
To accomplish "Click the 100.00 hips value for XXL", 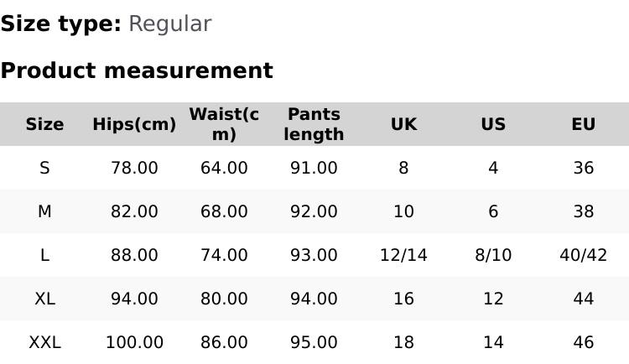I will (x=134, y=342).
